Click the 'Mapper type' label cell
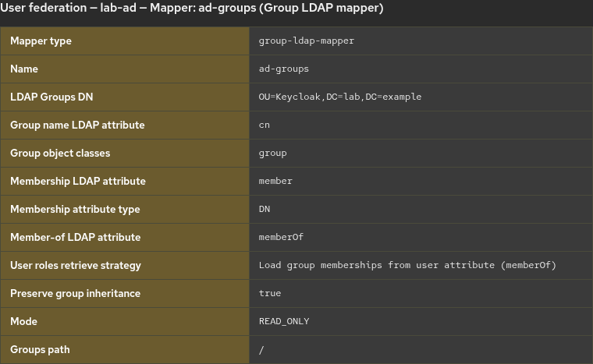Image resolution: width=593 pixels, height=364 pixels. [125, 41]
